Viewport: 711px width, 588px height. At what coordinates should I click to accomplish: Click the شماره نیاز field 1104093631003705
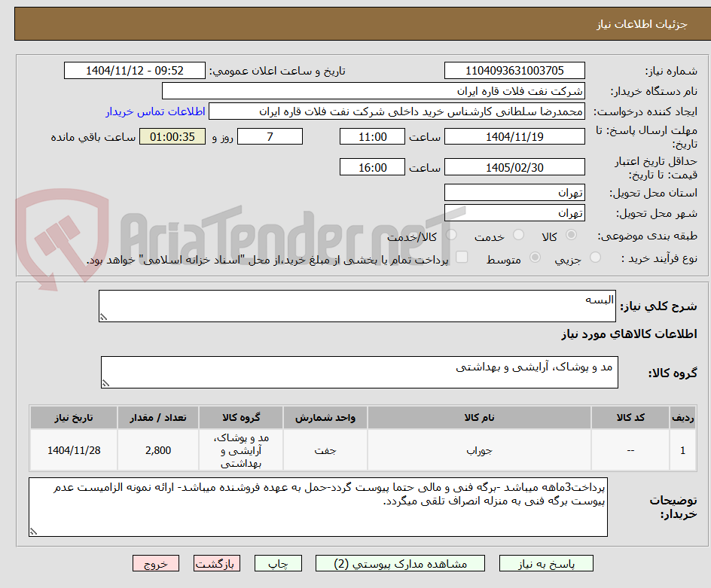pyautogui.click(x=514, y=71)
